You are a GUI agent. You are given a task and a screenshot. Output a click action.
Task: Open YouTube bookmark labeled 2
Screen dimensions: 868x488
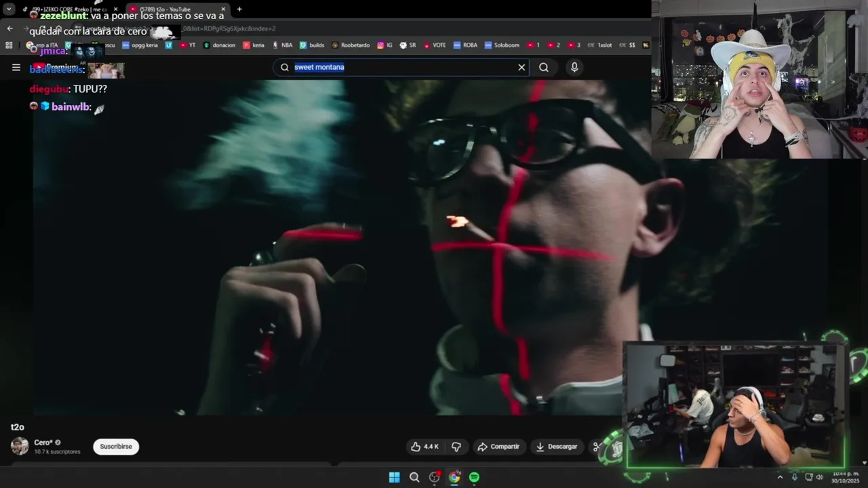tap(553, 45)
